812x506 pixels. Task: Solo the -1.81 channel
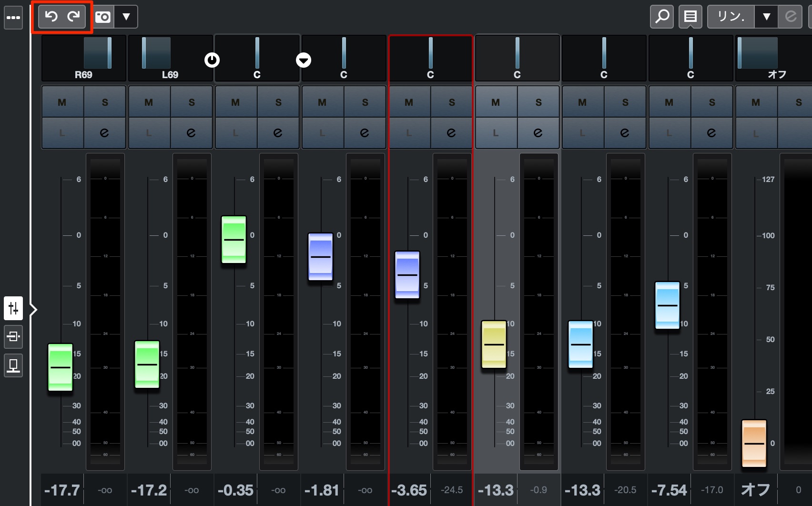pyautogui.click(x=365, y=102)
